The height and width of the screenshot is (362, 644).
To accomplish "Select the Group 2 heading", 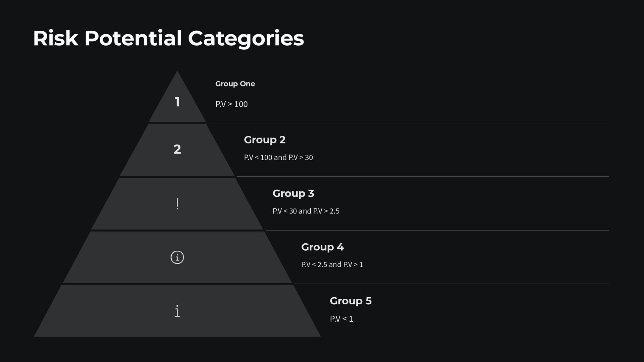I will [265, 140].
